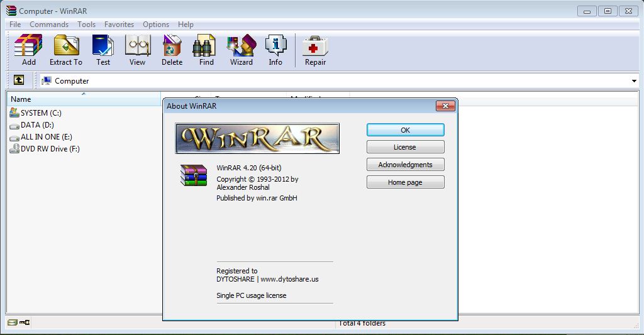The image size is (644, 335).
Task: Open the Help menu
Action: point(186,25)
